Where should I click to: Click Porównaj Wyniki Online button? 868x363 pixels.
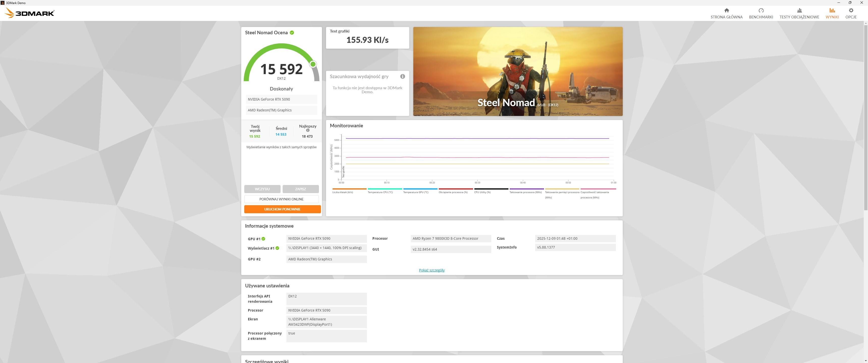[x=281, y=199]
